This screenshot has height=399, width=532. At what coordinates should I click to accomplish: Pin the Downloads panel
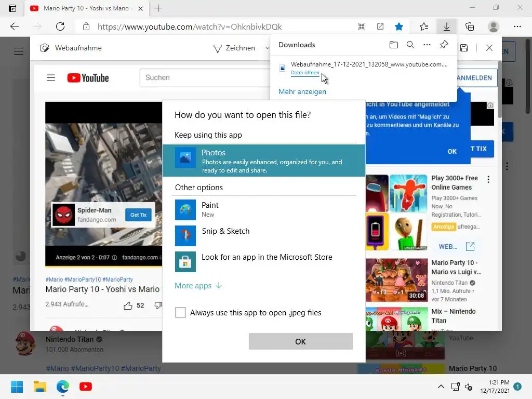click(444, 45)
